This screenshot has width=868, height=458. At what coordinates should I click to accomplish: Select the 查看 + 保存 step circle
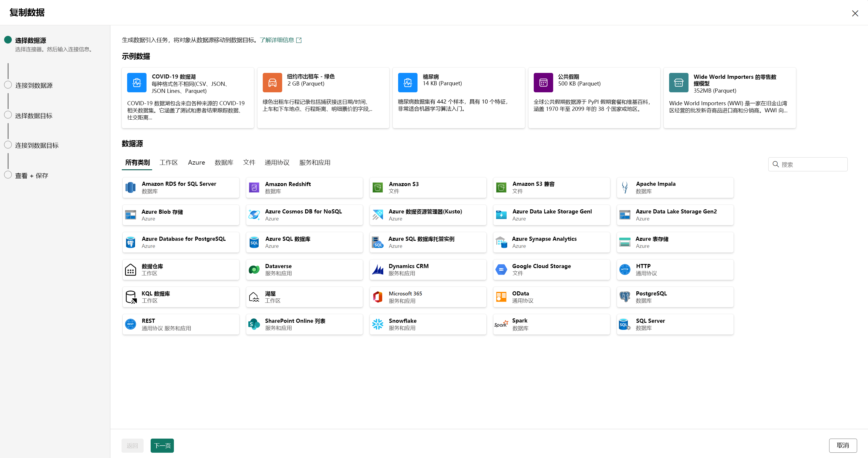8,175
